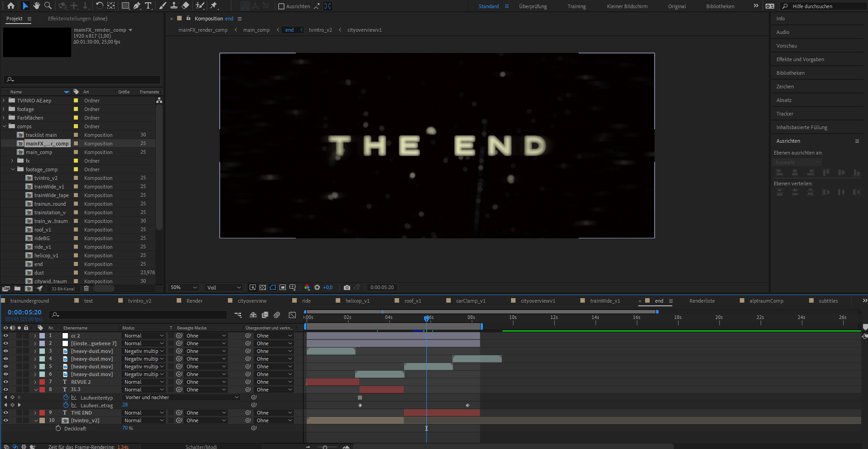Toggle visibility of cc 2 layer

[x=6, y=336]
